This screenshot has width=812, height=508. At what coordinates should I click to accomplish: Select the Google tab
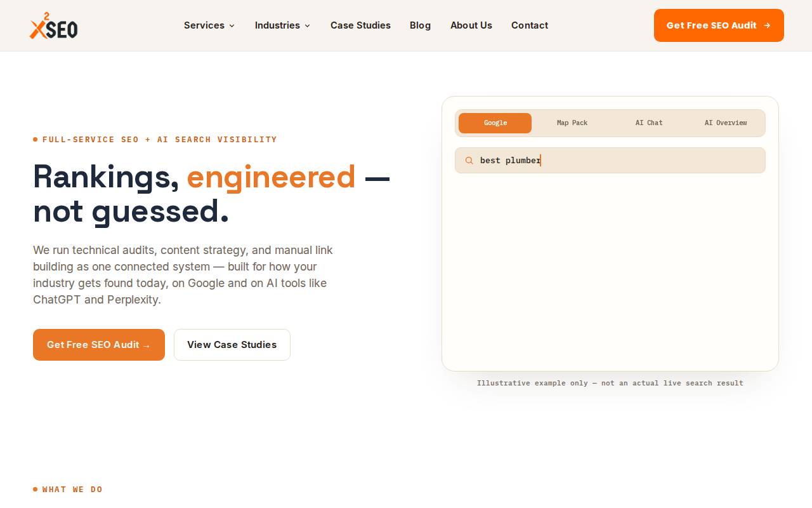click(x=495, y=123)
